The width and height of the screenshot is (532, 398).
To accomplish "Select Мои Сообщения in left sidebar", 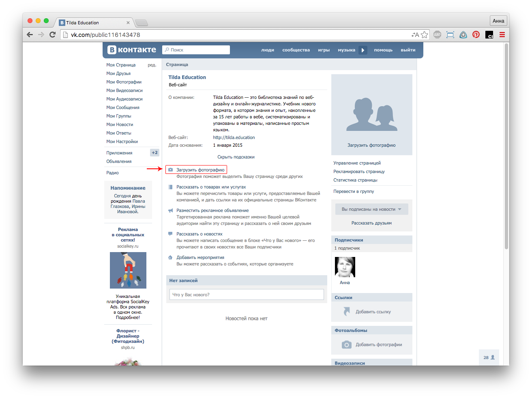I will [122, 107].
